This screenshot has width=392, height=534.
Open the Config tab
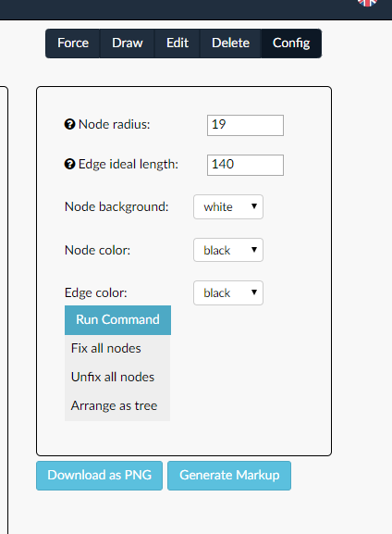tap(291, 43)
